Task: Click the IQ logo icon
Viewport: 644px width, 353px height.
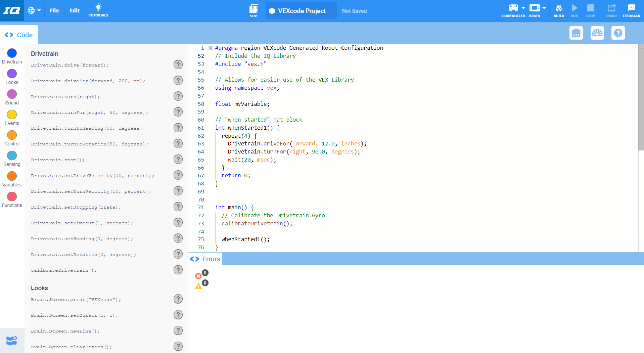Action: point(12,10)
